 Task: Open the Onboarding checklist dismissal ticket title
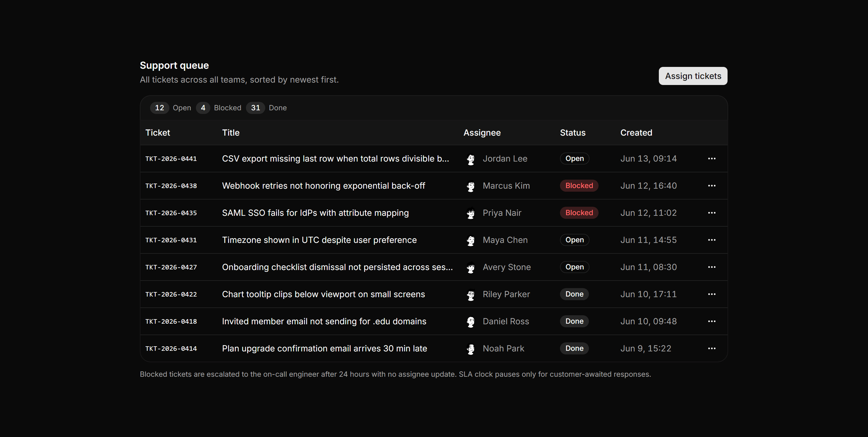(337, 267)
